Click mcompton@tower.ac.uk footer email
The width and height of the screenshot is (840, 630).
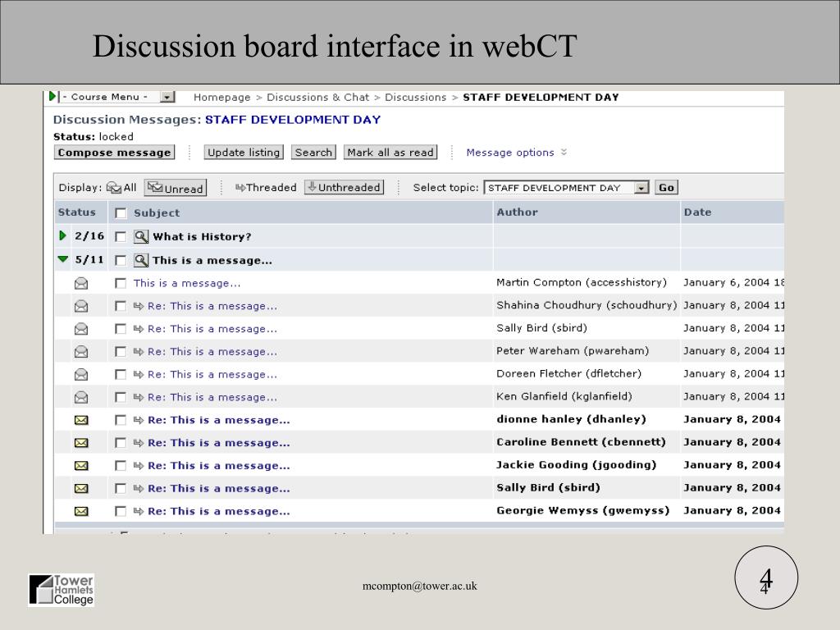click(x=419, y=586)
